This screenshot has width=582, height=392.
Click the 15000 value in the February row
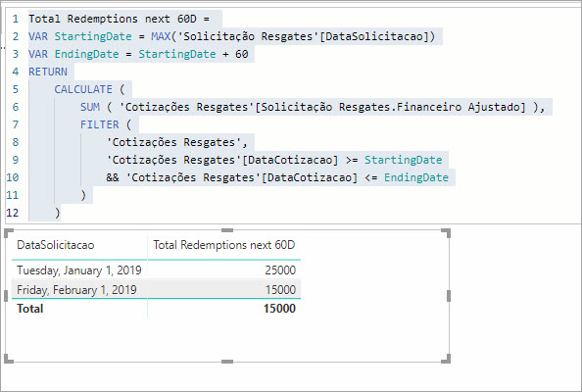click(280, 289)
